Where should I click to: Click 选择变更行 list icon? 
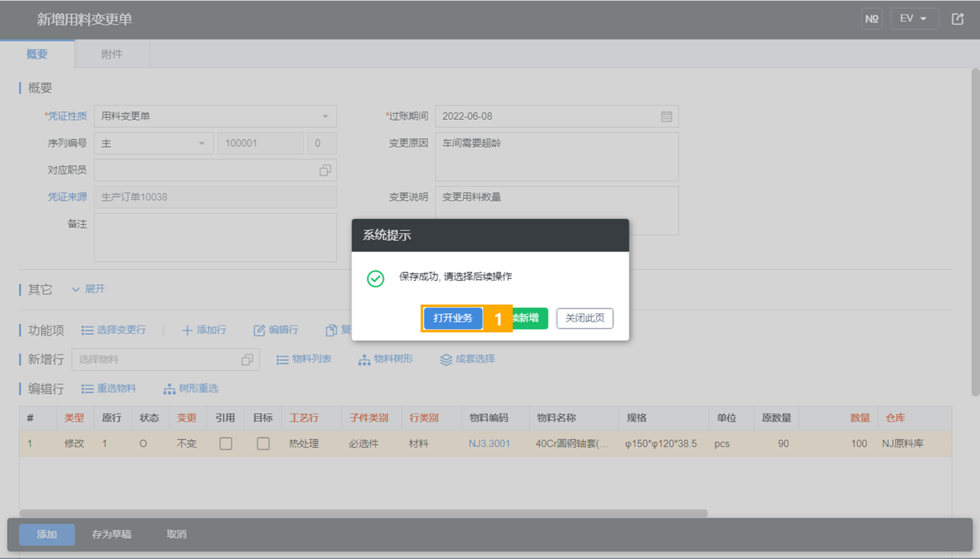[x=88, y=331]
